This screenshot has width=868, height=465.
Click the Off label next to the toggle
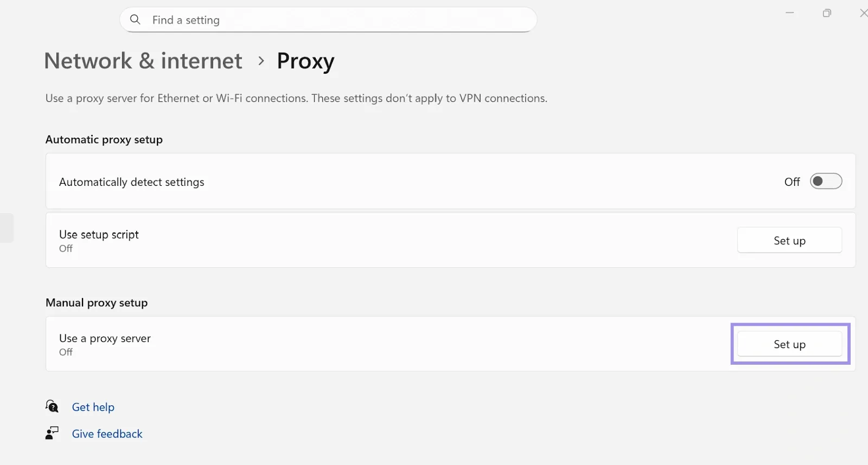coord(792,182)
